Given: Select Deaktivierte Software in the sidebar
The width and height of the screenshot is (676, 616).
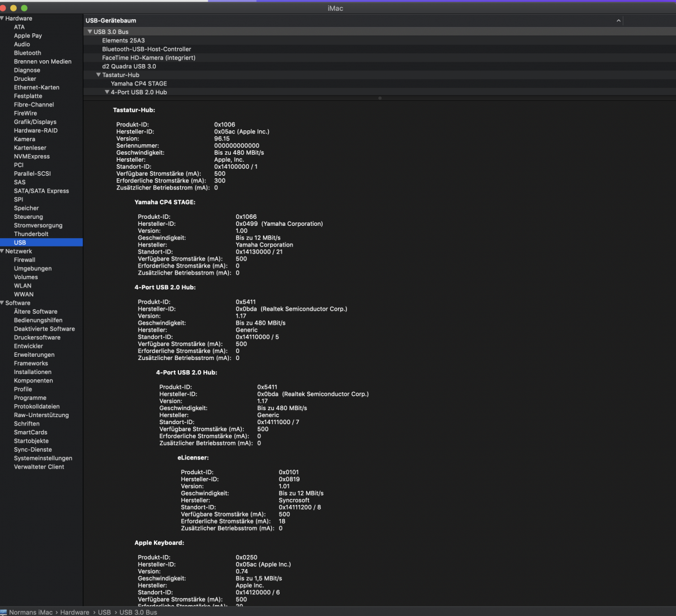Looking at the screenshot, I should pyautogui.click(x=44, y=329).
